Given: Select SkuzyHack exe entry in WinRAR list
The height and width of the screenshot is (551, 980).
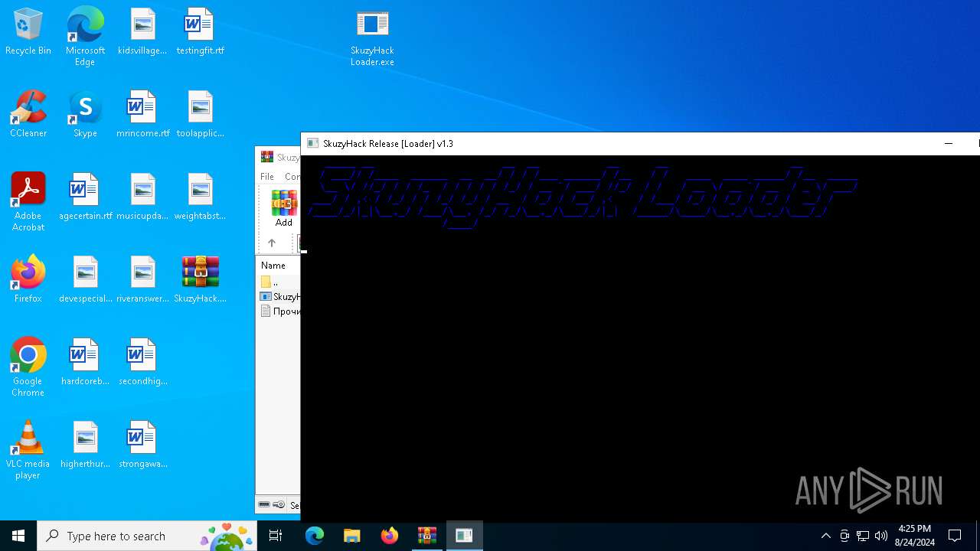Looking at the screenshot, I should pyautogui.click(x=279, y=296).
